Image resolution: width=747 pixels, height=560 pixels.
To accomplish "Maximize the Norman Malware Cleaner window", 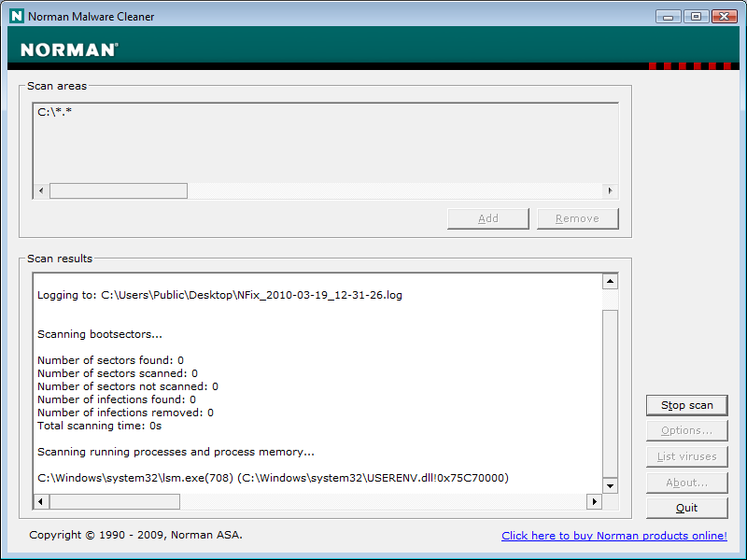I will tap(696, 16).
